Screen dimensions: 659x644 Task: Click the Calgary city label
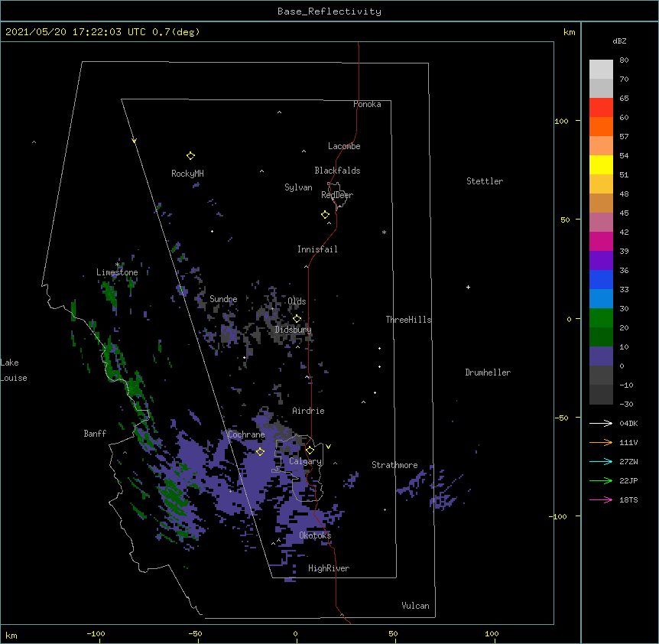click(x=306, y=461)
